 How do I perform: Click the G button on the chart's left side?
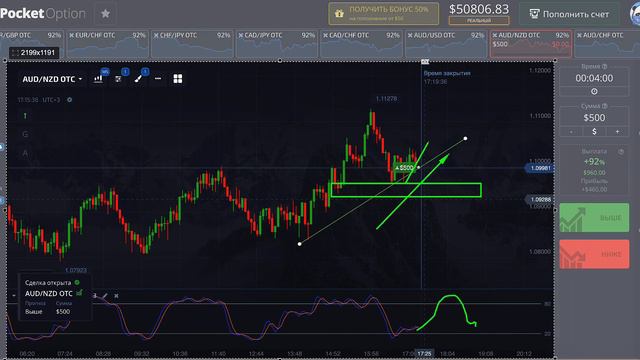click(x=25, y=134)
